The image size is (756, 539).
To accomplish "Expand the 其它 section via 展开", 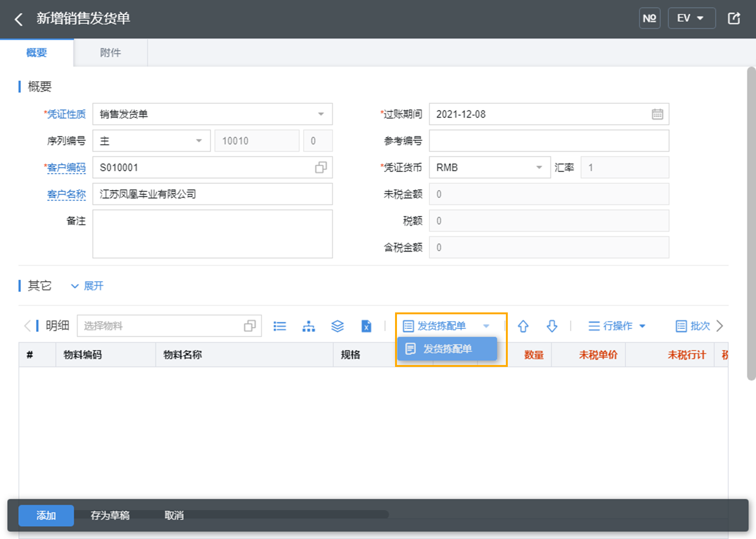I will (x=87, y=286).
